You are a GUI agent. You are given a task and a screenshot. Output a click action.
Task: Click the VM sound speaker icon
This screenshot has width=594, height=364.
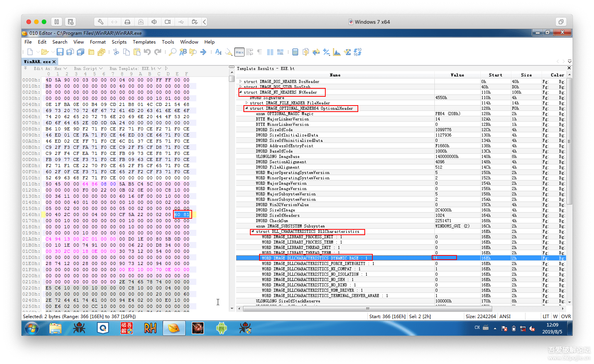tap(154, 22)
